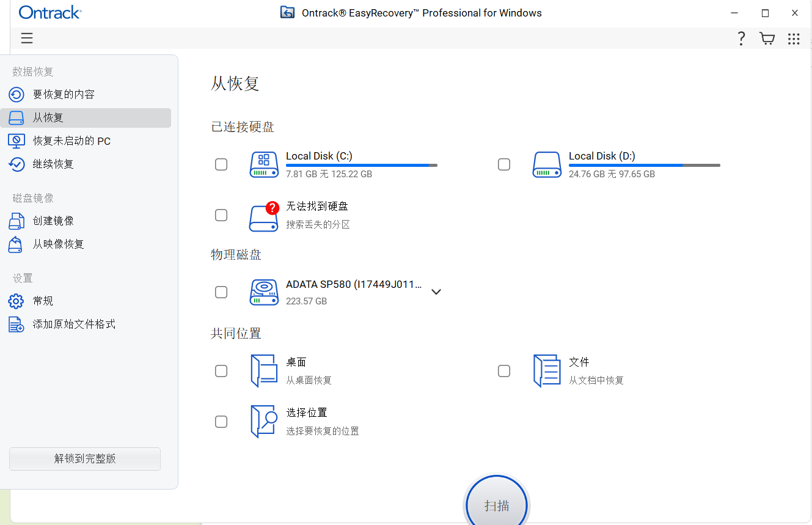Image resolution: width=812 pixels, height=525 pixels.
Task: Click the text 7.81 GB 无 125.22 GB
Action: pos(329,174)
